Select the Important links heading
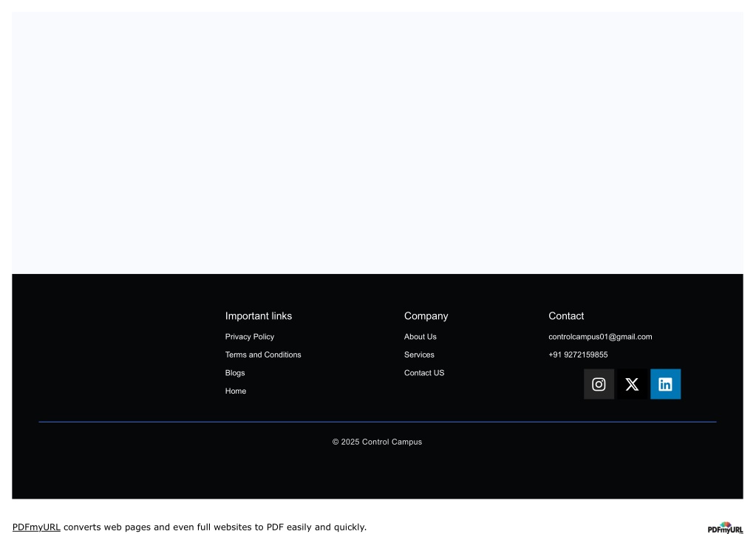The width and height of the screenshot is (756, 534). tap(259, 316)
